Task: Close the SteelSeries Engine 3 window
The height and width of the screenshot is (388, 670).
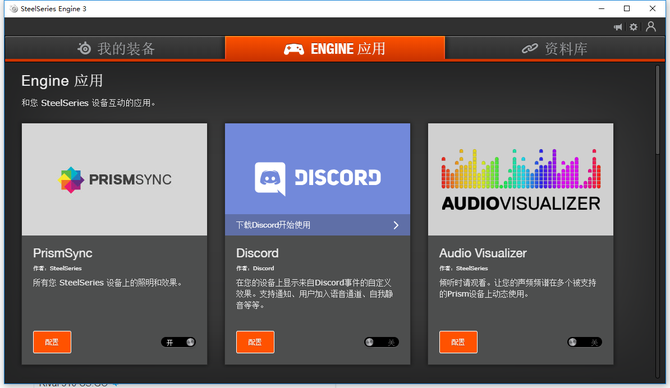Action: click(x=652, y=9)
